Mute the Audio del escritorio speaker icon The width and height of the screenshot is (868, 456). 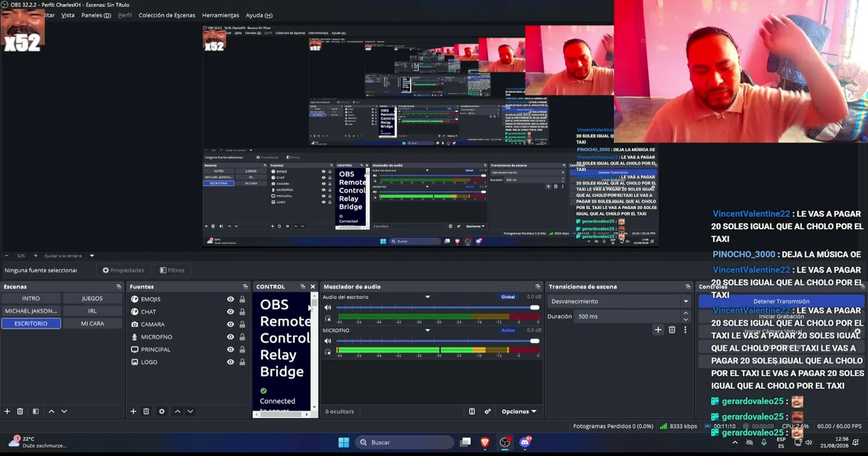(x=327, y=308)
